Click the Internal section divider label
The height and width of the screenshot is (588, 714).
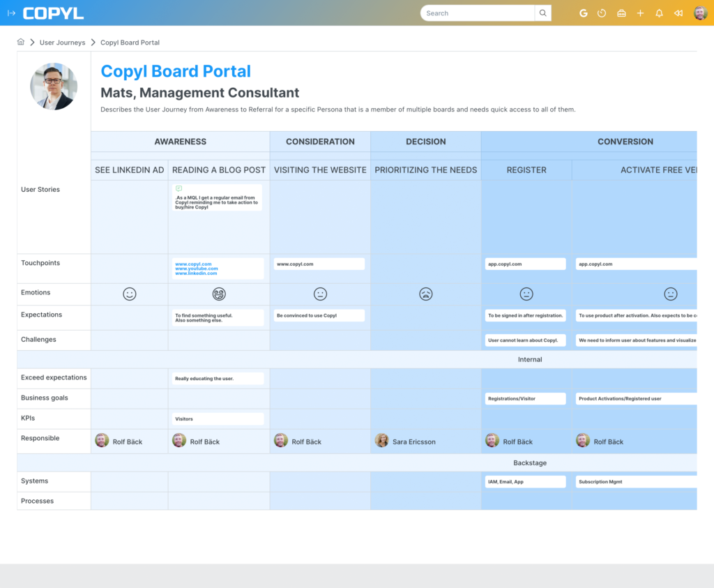530,359
